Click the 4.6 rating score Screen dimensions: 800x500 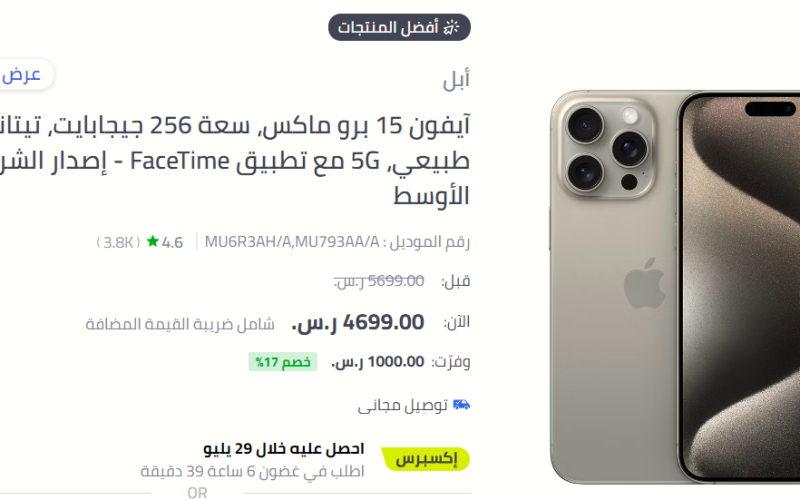click(172, 242)
